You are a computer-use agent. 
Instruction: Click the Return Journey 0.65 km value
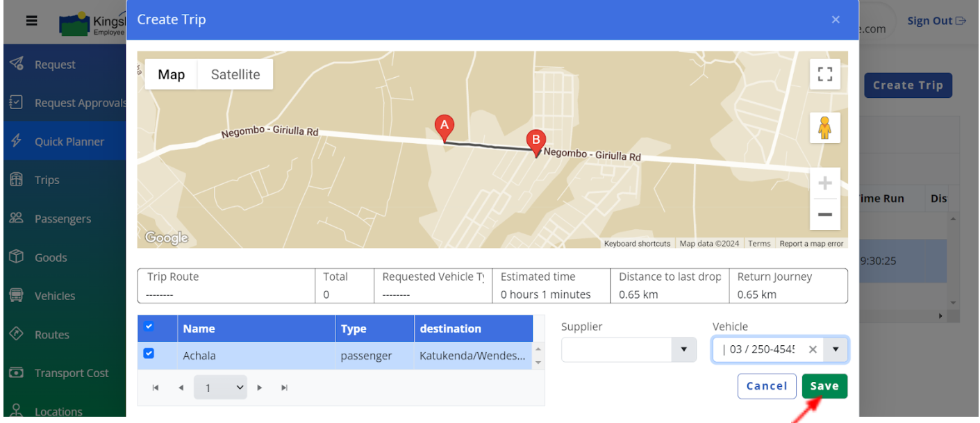tap(756, 295)
